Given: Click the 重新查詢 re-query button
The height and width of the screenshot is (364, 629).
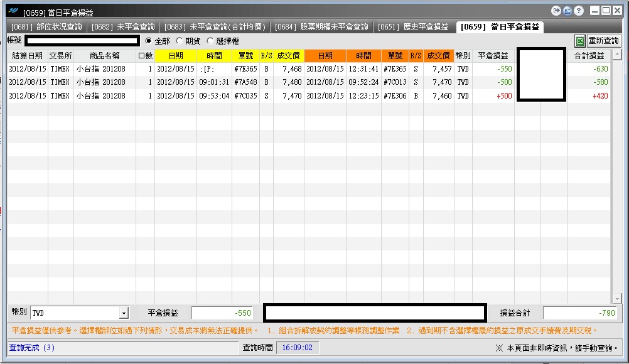Looking at the screenshot, I should [x=603, y=41].
